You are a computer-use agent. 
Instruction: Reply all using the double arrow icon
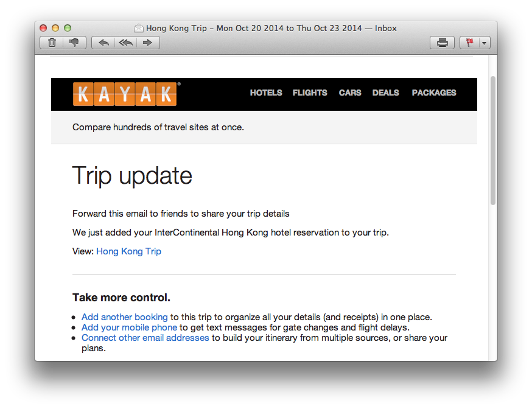tap(125, 43)
